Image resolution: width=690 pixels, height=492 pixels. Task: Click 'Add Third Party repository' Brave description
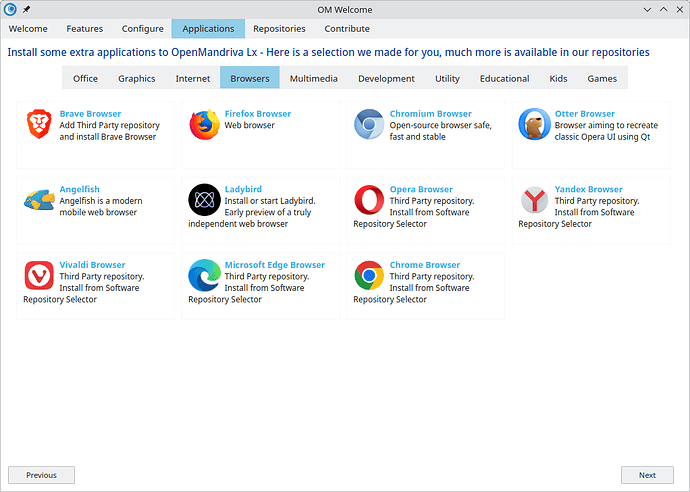coord(110,125)
